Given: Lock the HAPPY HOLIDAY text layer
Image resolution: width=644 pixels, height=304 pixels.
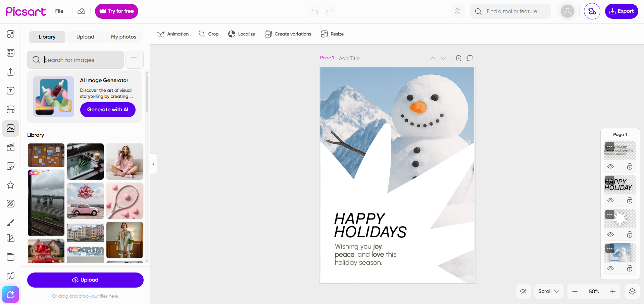Looking at the screenshot, I should click(x=630, y=200).
